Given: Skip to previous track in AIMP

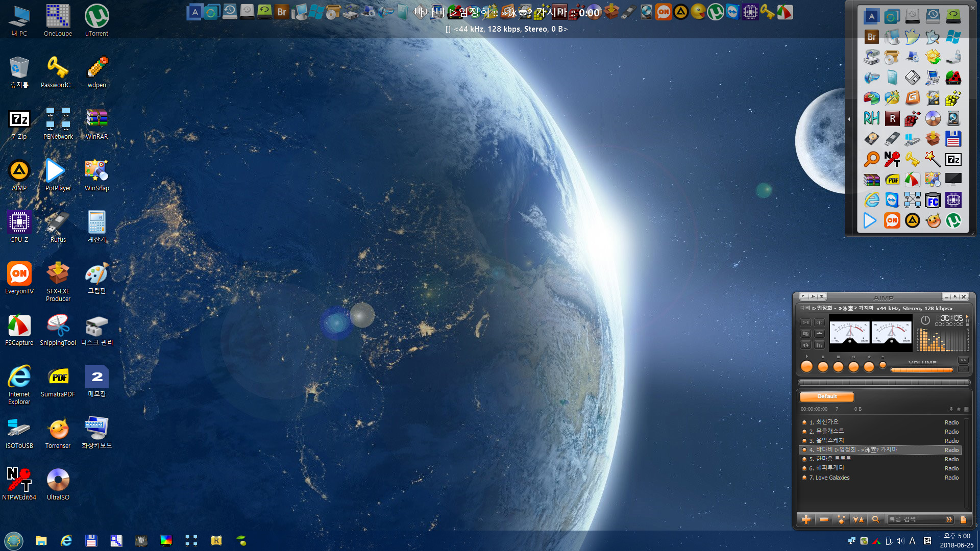Looking at the screenshot, I should pos(853,366).
